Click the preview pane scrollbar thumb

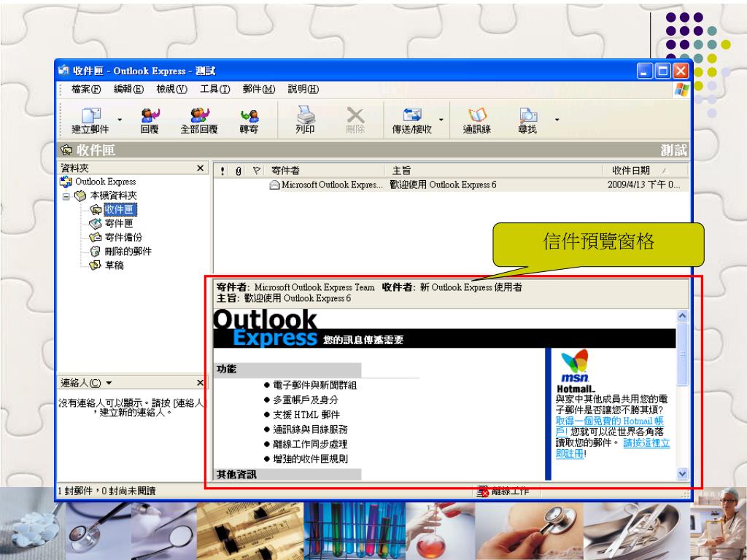tap(682, 354)
